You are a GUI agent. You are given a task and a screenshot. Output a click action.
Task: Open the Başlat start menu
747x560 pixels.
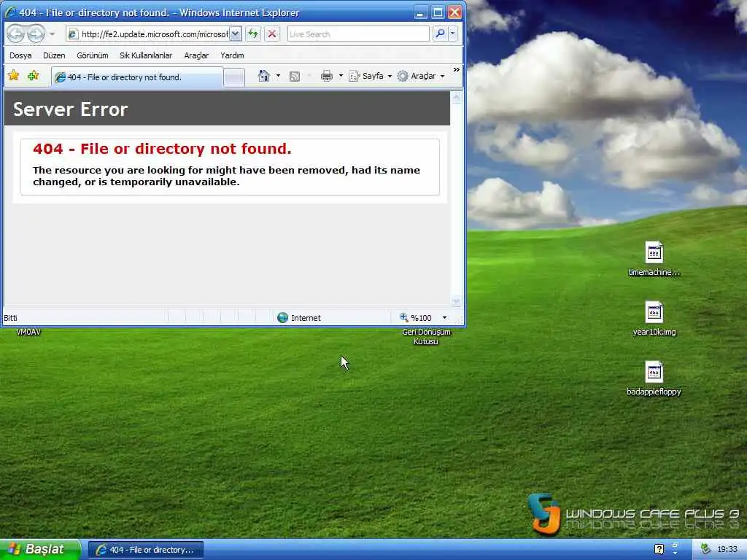coord(40,550)
